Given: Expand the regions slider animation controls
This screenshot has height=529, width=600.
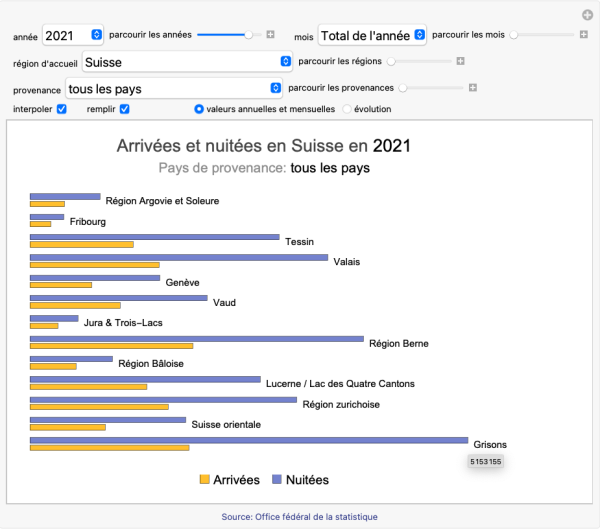Looking at the screenshot, I should point(460,61).
